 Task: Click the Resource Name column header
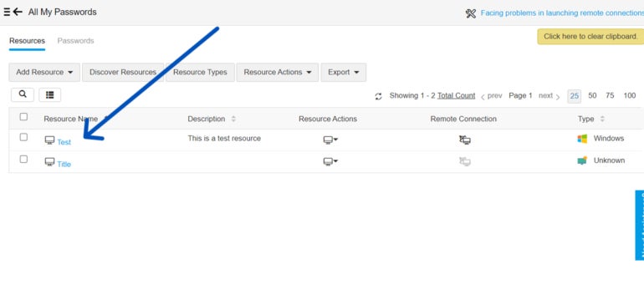pyautogui.click(x=70, y=119)
